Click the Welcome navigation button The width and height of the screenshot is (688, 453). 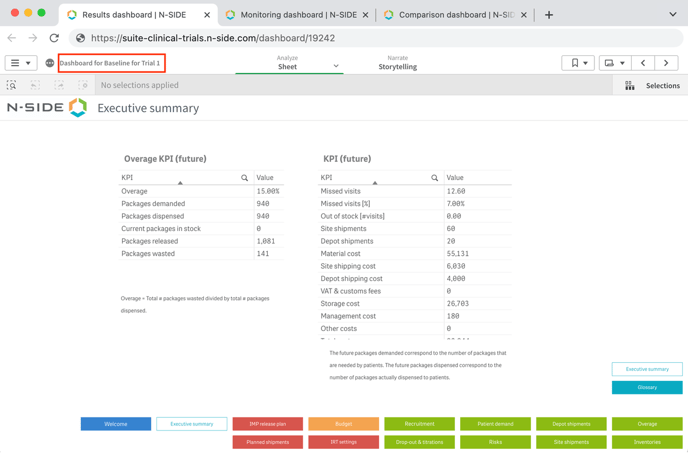click(116, 424)
